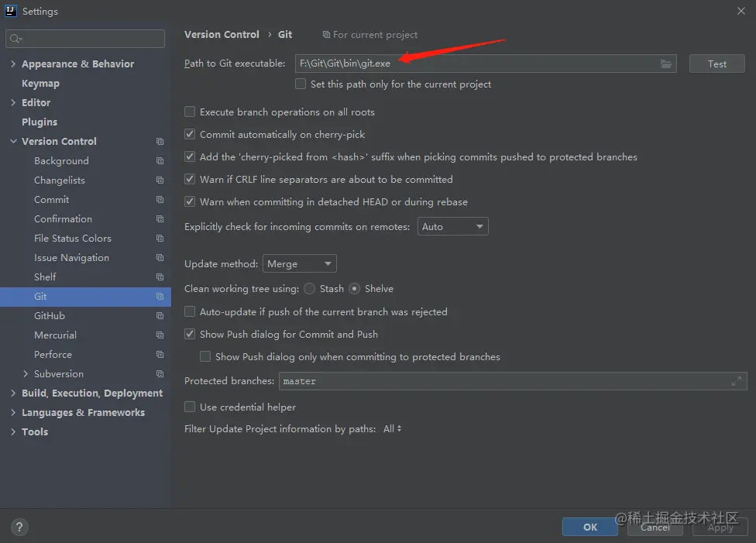Toggle the detached HEAD commit warning checkbox
The width and height of the screenshot is (756, 543).
190,201
